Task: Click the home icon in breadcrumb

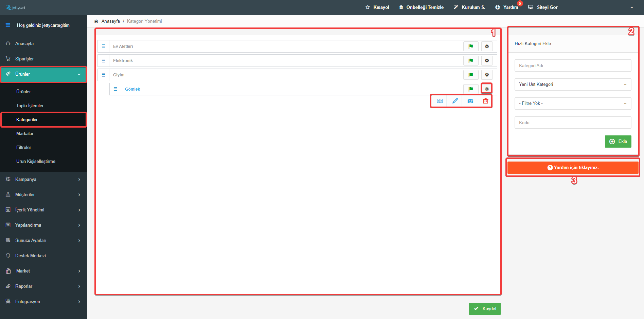Action: [x=96, y=21]
